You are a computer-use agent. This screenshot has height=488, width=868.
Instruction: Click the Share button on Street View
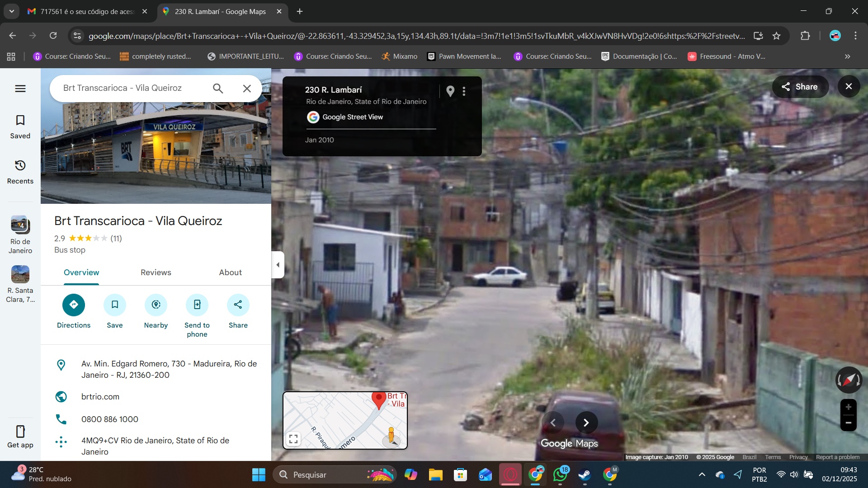point(800,87)
